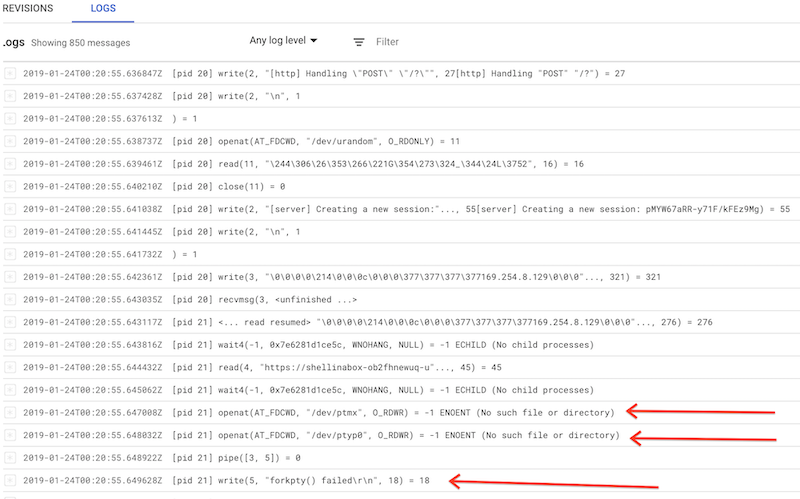Select the shellinabox read(4 log row text
Viewport: 800px width, 499px height.
point(340,367)
